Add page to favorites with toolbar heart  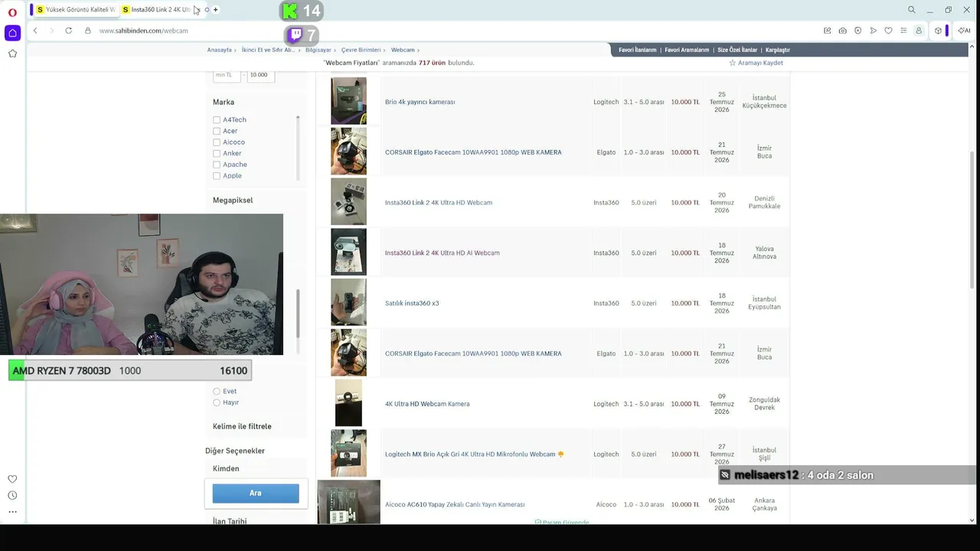tap(888, 31)
